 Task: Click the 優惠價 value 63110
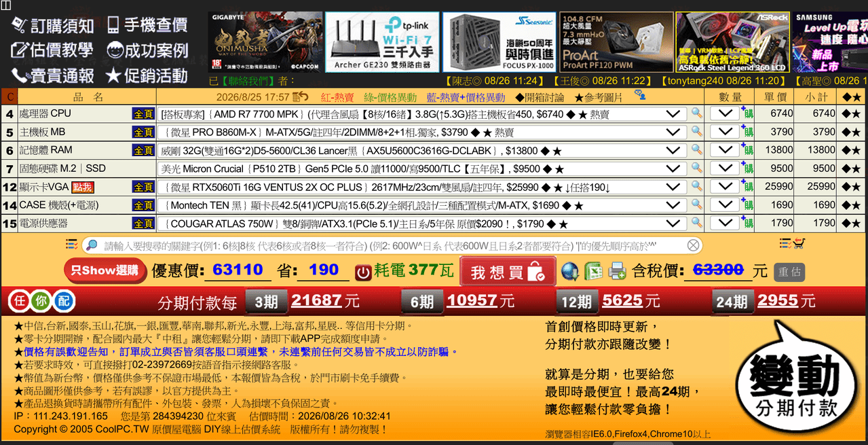pos(238,270)
